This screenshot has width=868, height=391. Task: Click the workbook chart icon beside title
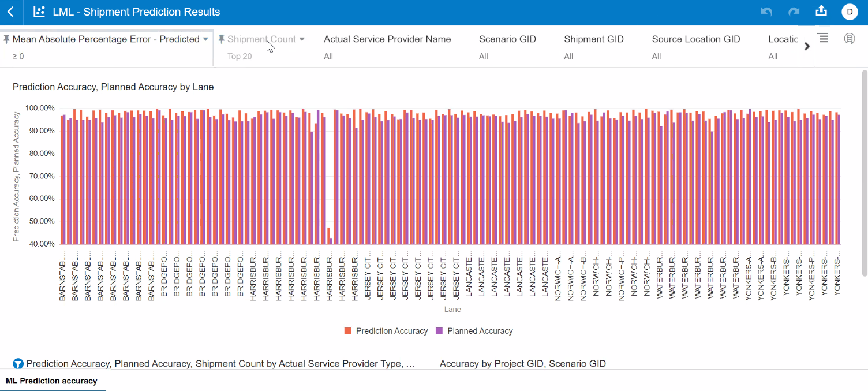tap(39, 12)
